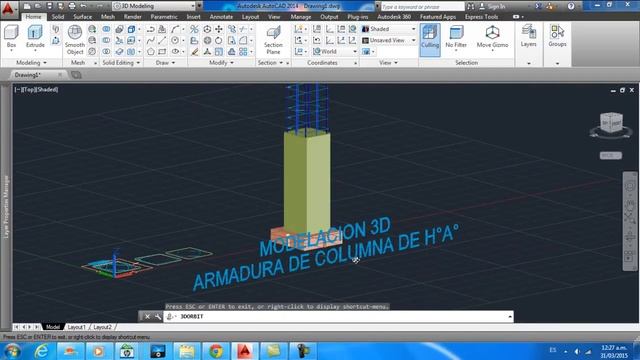
Task: Click the Plot printer icon
Action: pyautogui.click(x=72, y=6)
